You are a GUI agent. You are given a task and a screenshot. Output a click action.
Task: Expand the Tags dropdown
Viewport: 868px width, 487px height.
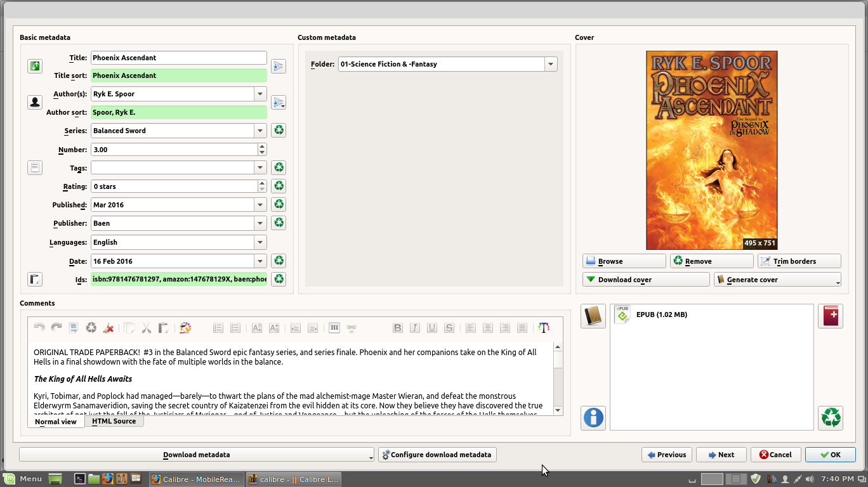260,167
